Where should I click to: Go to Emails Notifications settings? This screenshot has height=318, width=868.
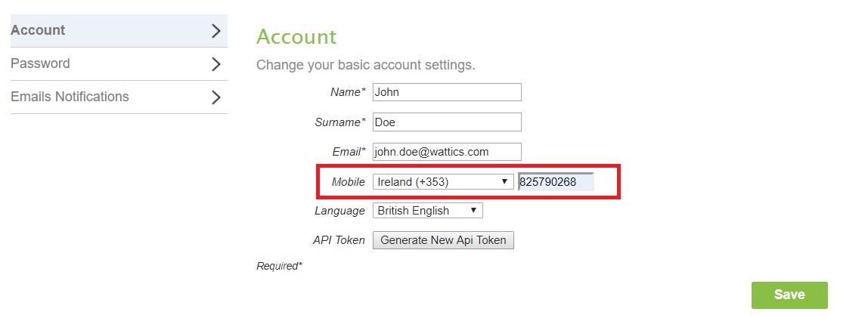point(70,97)
